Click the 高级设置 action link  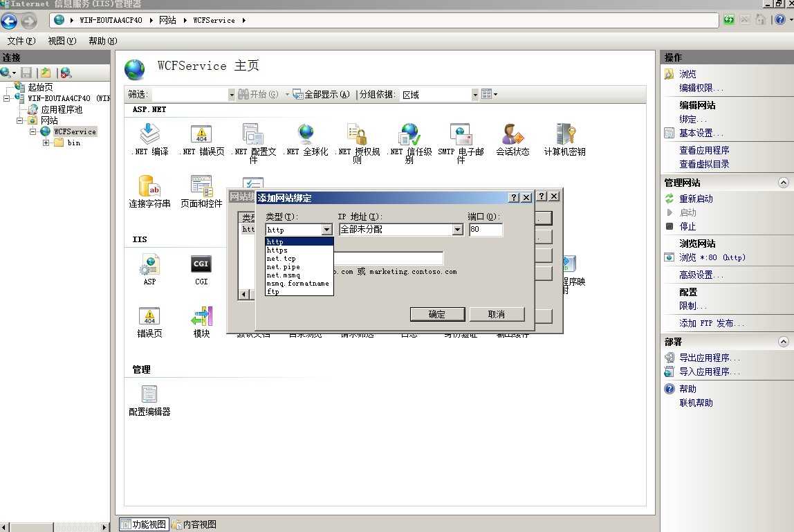pos(701,275)
